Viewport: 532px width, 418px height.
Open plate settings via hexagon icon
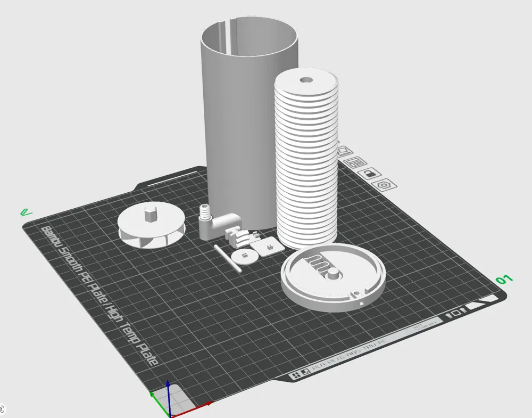point(383,185)
